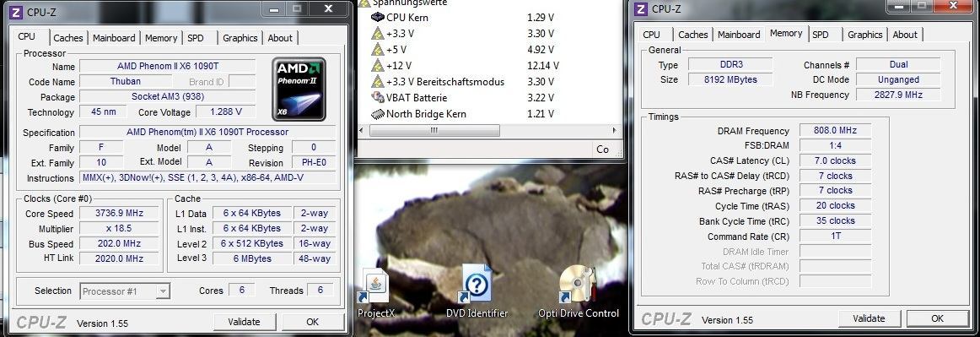
Task: Click the Revision value PH-E0
Action: pos(313,163)
